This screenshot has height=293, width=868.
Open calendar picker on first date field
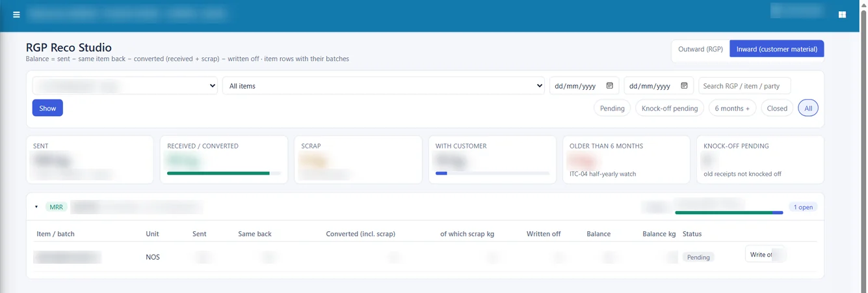609,85
